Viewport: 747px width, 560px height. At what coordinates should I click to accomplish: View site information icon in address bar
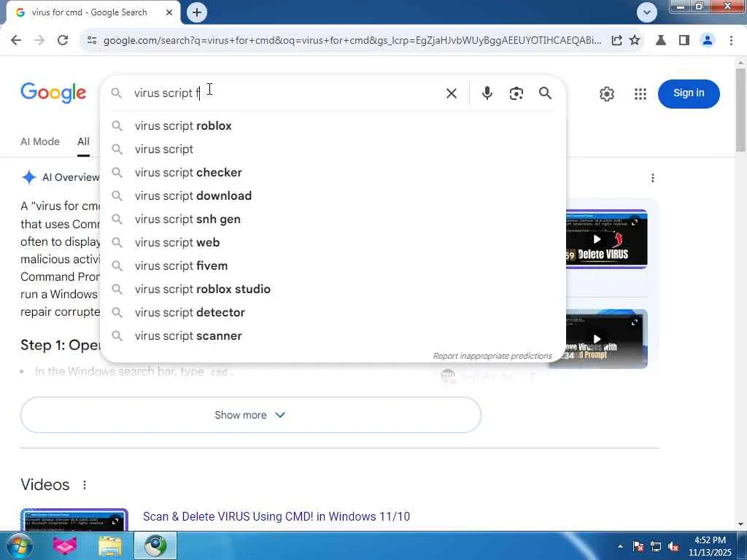[x=92, y=41]
